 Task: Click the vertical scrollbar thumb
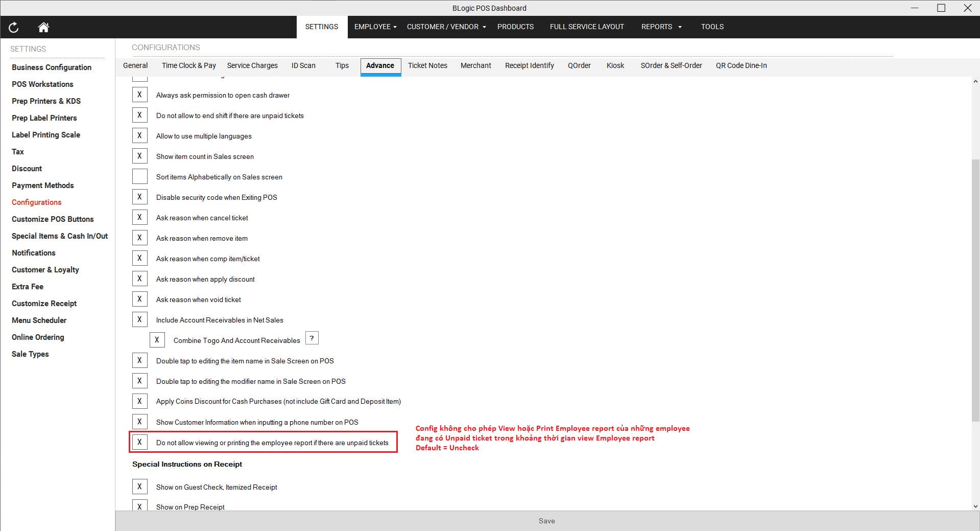coord(975,291)
